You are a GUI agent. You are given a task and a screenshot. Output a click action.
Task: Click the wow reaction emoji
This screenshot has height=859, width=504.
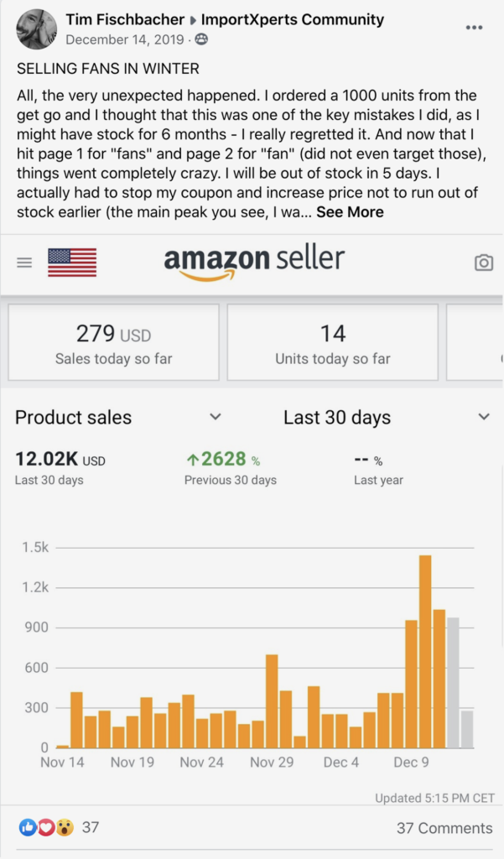point(64,827)
